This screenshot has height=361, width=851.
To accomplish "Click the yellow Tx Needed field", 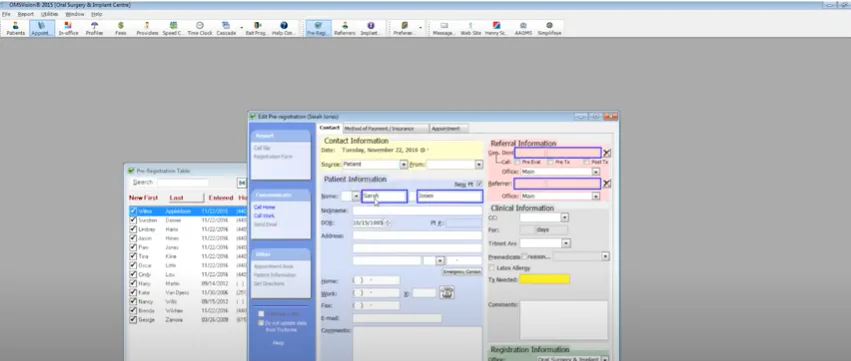I will pos(544,280).
